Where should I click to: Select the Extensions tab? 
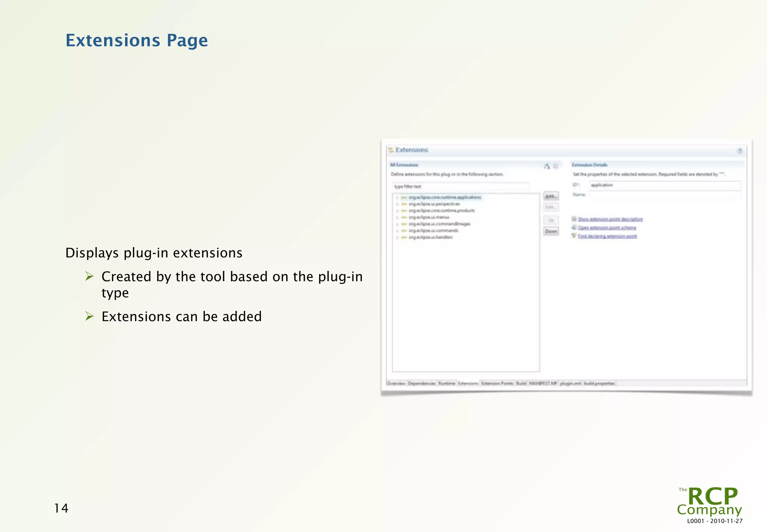point(468,383)
